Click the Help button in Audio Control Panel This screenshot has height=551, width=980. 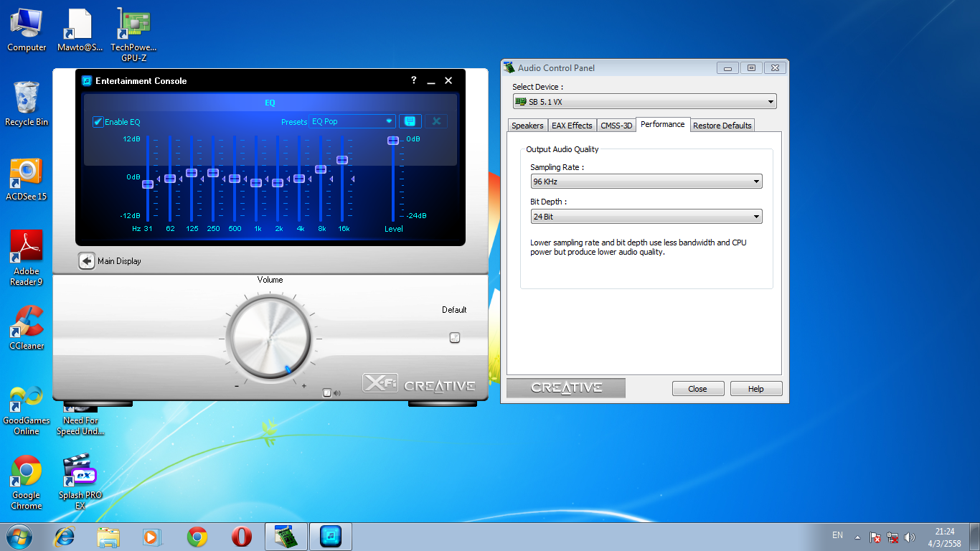pyautogui.click(x=756, y=389)
